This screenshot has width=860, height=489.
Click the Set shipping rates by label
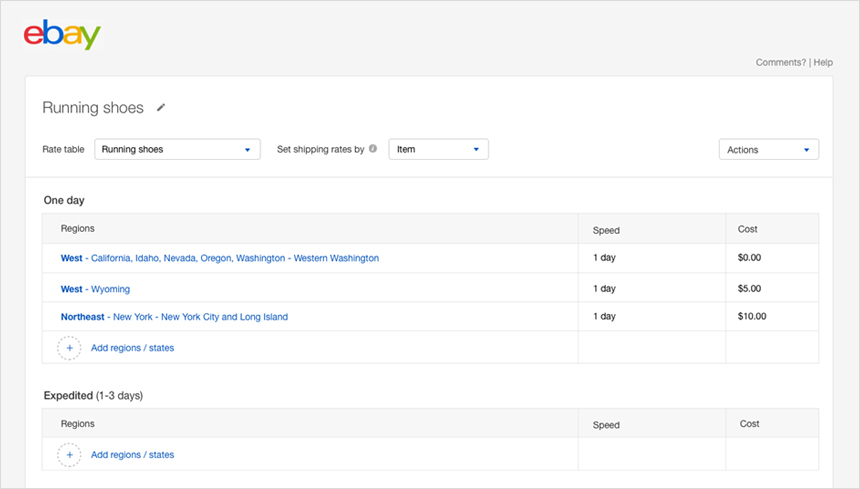pyautogui.click(x=320, y=149)
